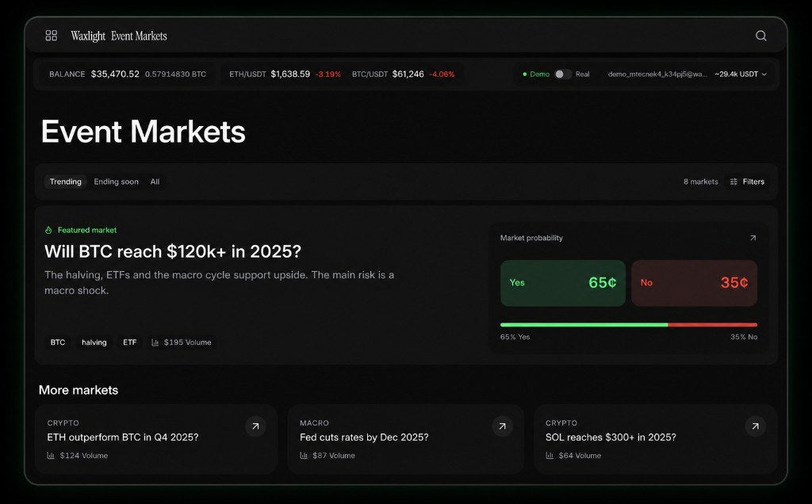812x504 pixels.
Task: Click the chart icon beside $124 Volume
Action: point(51,456)
